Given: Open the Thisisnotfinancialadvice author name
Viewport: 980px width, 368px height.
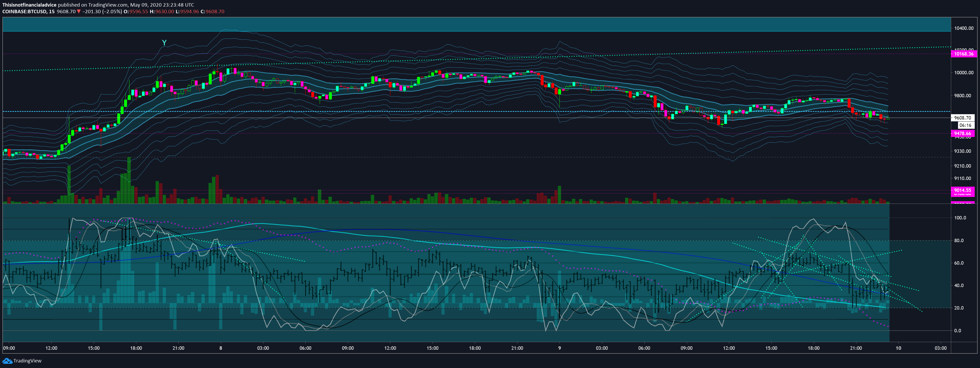Looking at the screenshot, I should (x=30, y=5).
